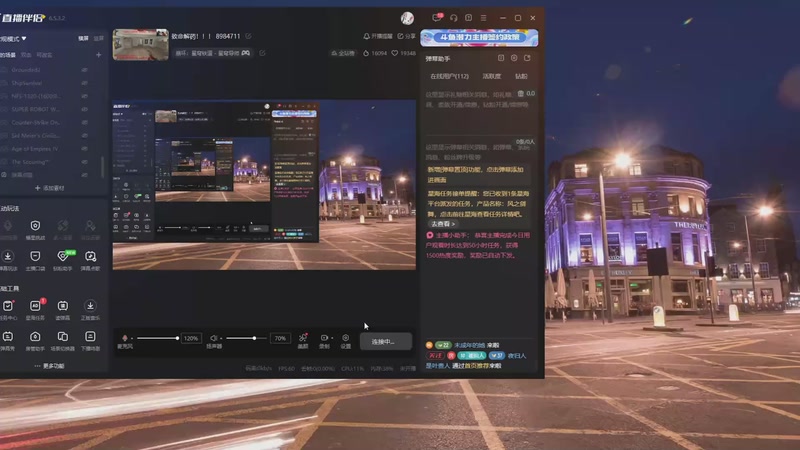Toggle visibility of The Scouring source

[84, 162]
